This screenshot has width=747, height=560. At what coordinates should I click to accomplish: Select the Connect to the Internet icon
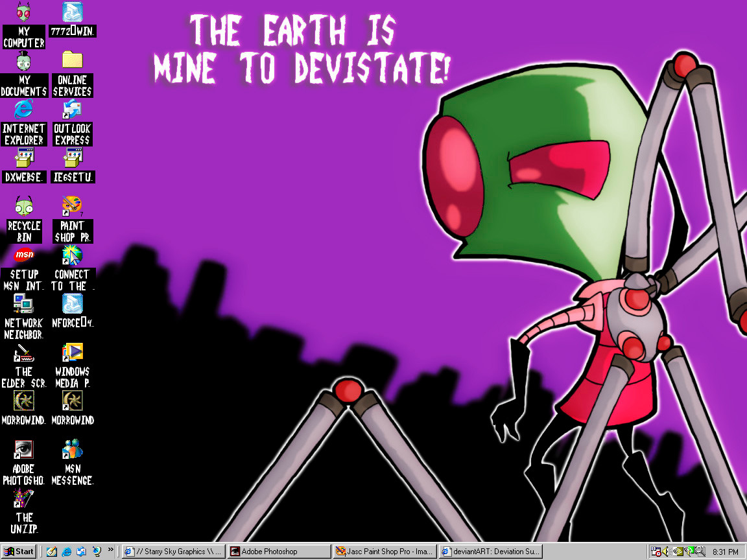click(73, 268)
